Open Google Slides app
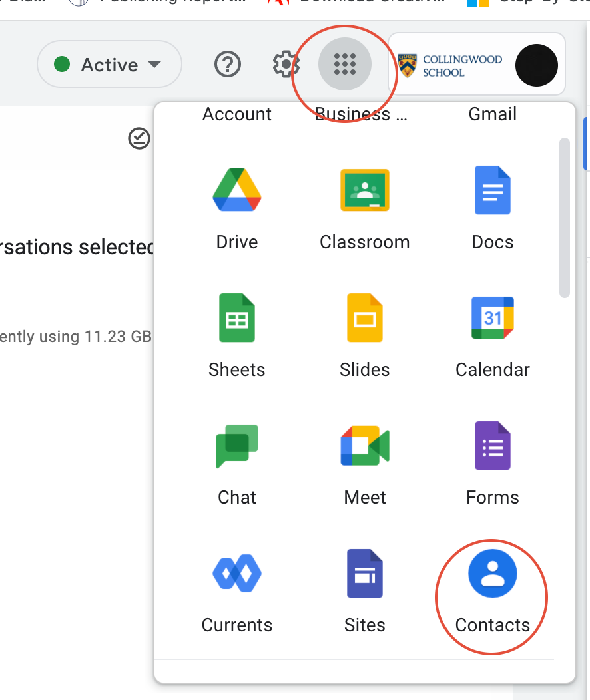 364,335
